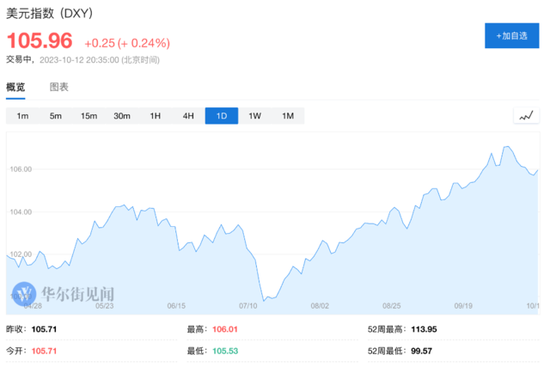Select the 5m timeframe
This screenshot has height=367, width=550.
(56, 116)
